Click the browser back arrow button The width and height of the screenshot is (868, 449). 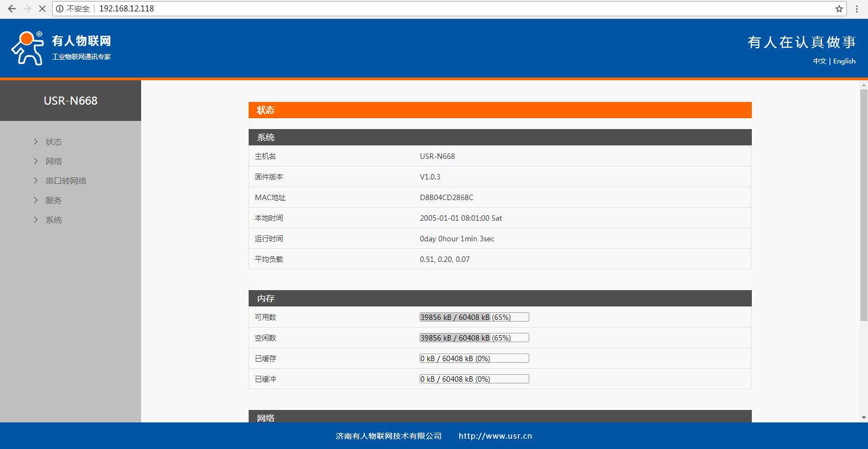[x=11, y=9]
